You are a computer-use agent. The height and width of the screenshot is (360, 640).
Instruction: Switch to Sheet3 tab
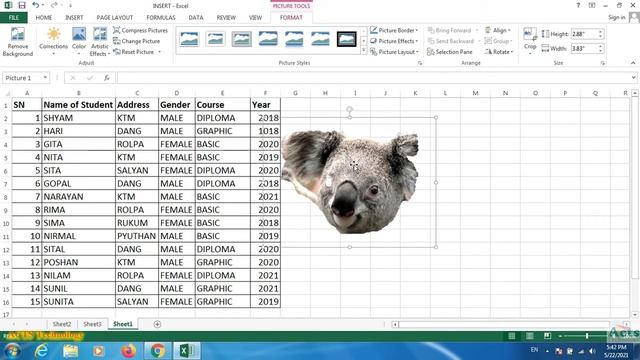(x=92, y=324)
